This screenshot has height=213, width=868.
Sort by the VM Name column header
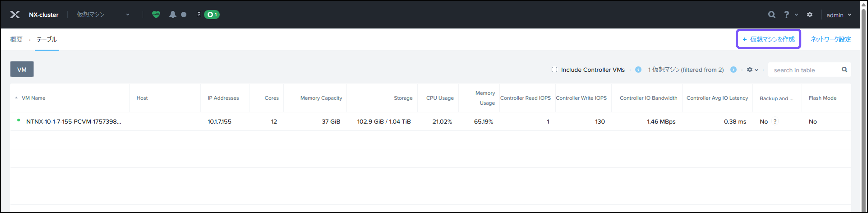(x=33, y=98)
